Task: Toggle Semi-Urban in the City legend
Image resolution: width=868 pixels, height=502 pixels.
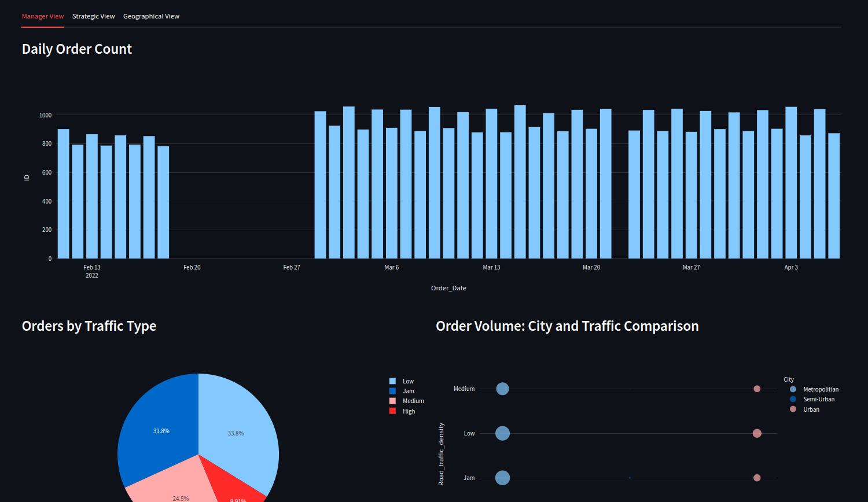Action: [x=818, y=399]
